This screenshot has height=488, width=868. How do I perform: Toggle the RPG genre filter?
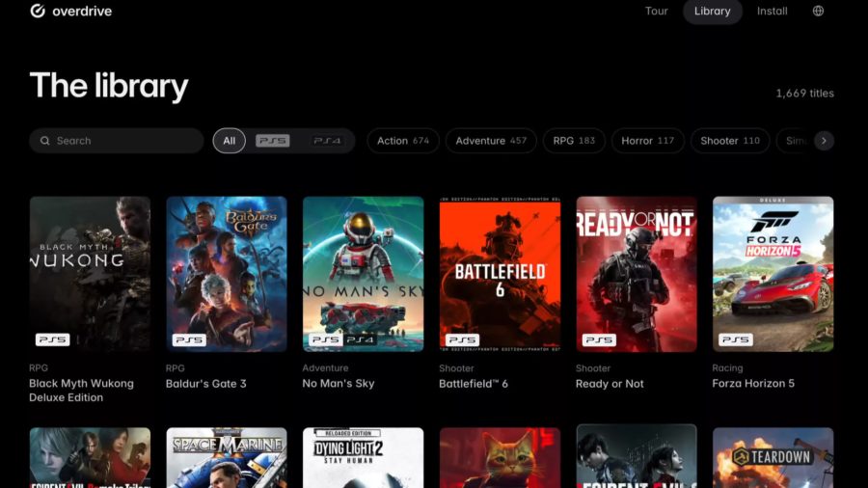pyautogui.click(x=574, y=141)
